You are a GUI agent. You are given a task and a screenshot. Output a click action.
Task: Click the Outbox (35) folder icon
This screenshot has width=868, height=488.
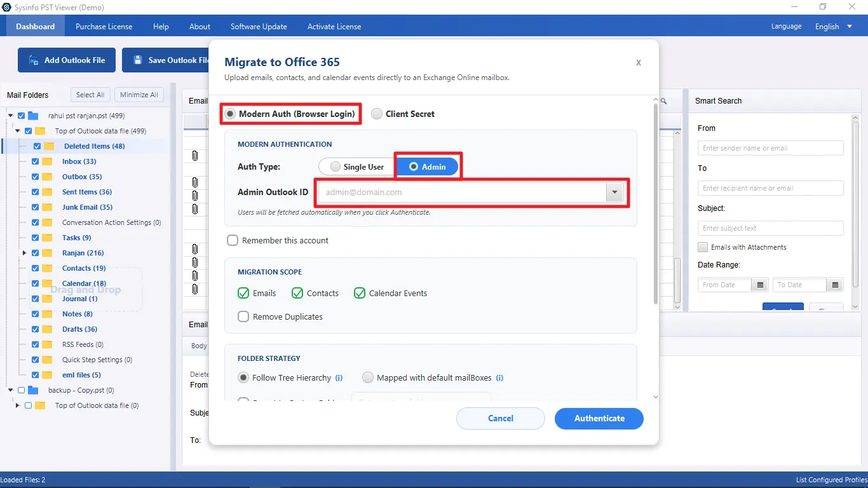pos(47,177)
